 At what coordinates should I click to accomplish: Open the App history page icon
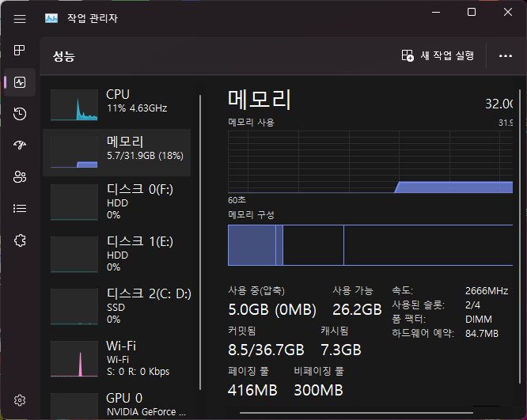tap(20, 114)
